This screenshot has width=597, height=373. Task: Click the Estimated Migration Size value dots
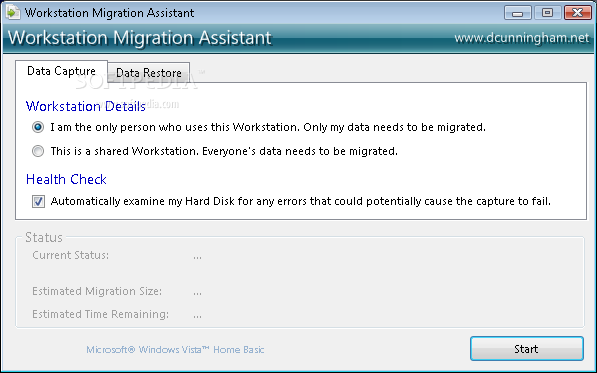(197, 293)
